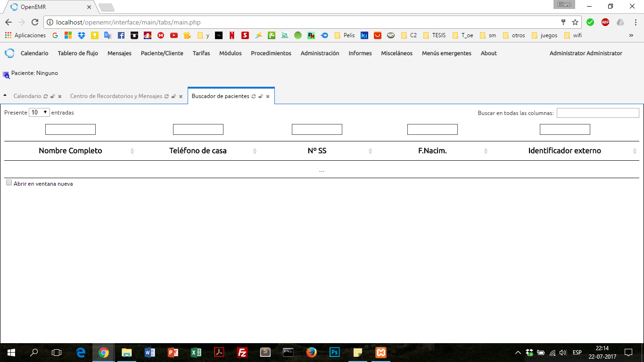
Task: Open the Google Drive extension icon
Action: (x=620, y=22)
